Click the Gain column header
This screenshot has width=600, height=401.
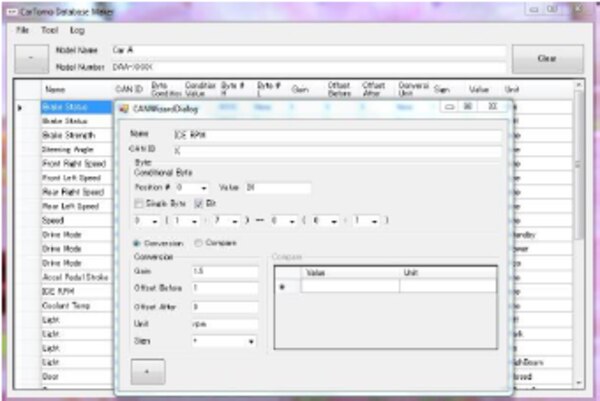point(300,90)
